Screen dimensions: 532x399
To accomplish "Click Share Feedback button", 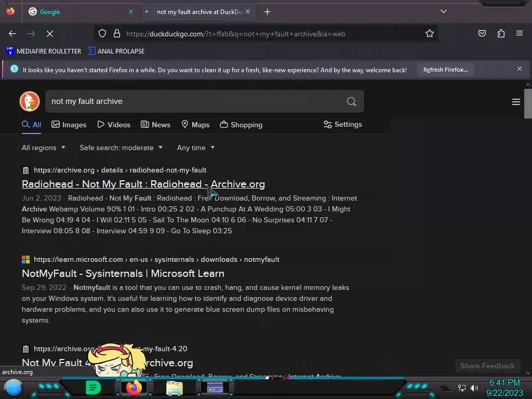I will (x=487, y=366).
